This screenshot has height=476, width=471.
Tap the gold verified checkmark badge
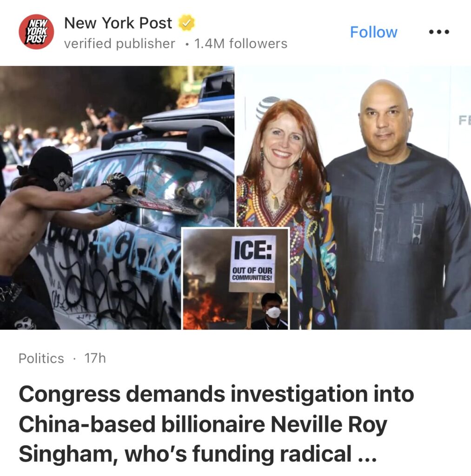click(186, 23)
